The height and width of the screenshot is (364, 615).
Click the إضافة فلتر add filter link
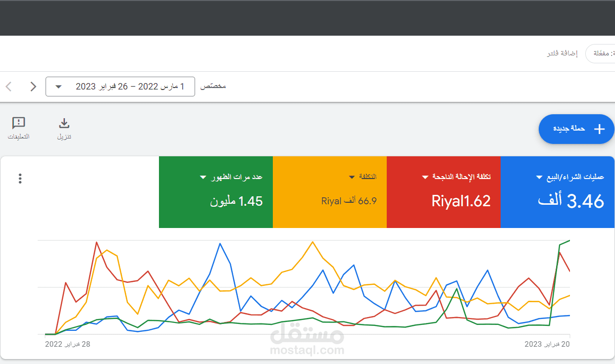click(x=562, y=53)
